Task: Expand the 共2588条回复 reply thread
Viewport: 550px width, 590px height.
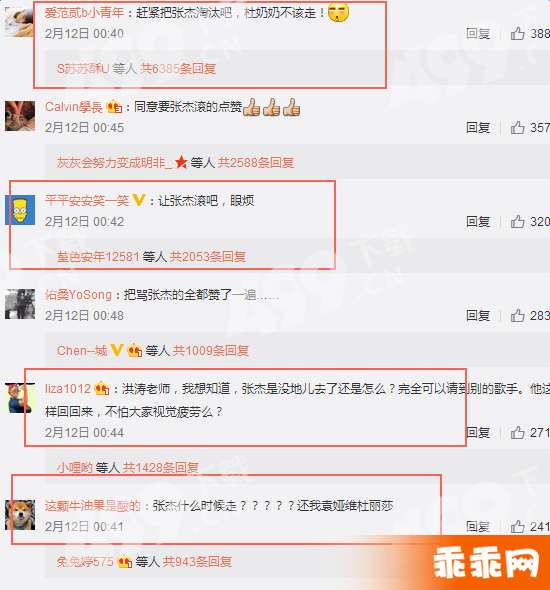Action: pos(255,163)
